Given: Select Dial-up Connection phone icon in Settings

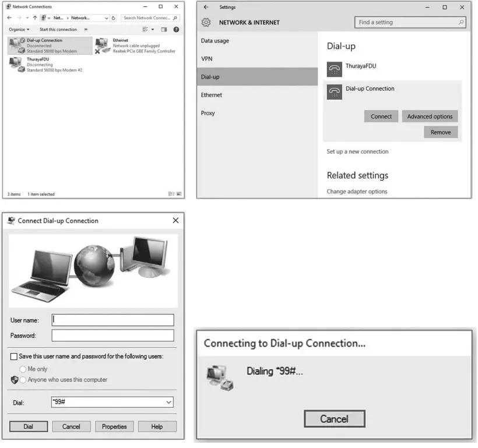Looking at the screenshot, I should point(335,91).
